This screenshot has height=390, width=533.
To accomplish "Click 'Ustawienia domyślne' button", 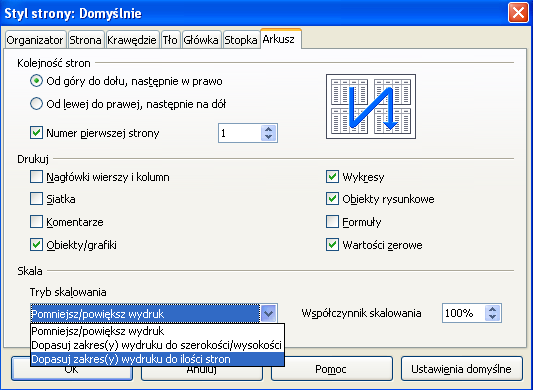I will (x=462, y=369).
